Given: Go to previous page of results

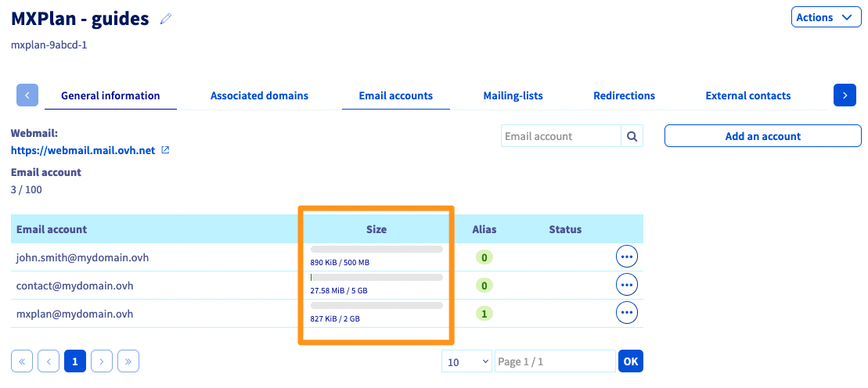Looking at the screenshot, I should [49, 361].
